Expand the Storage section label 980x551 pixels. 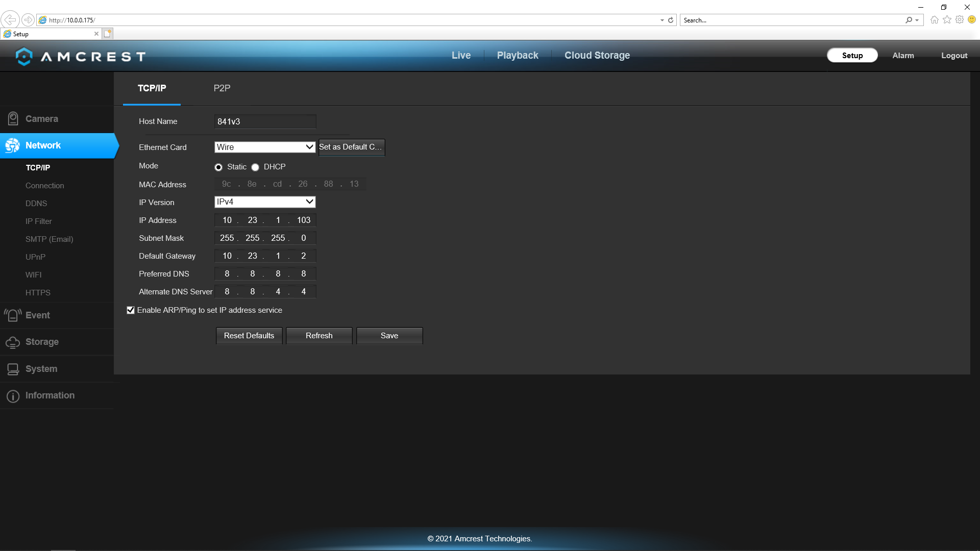[x=42, y=342]
